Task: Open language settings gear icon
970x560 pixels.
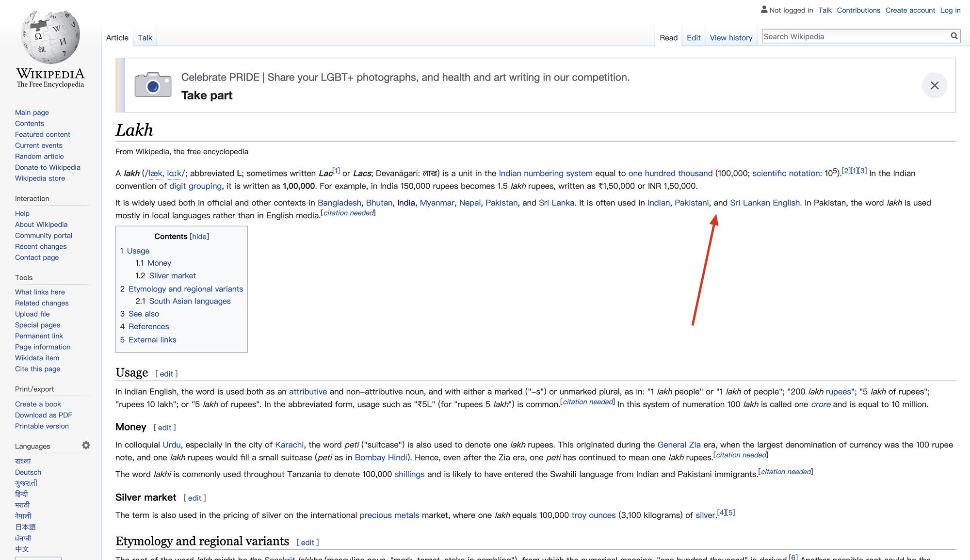Action: pyautogui.click(x=86, y=446)
